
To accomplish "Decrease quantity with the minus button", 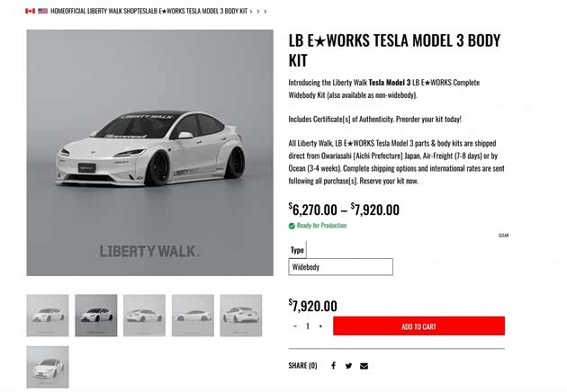I will coord(295,326).
